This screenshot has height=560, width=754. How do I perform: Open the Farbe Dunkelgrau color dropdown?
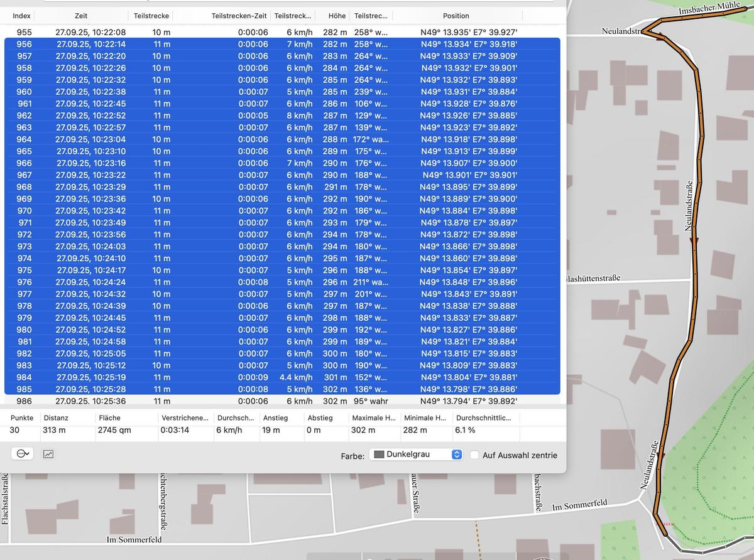click(x=416, y=454)
